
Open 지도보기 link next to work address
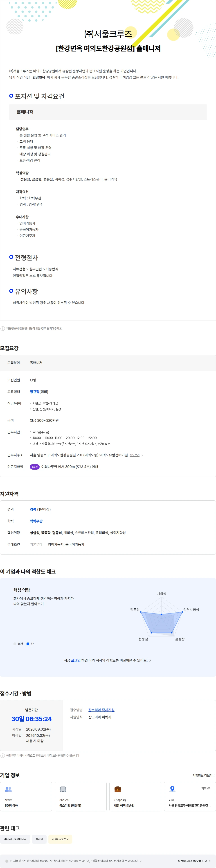click(x=134, y=455)
